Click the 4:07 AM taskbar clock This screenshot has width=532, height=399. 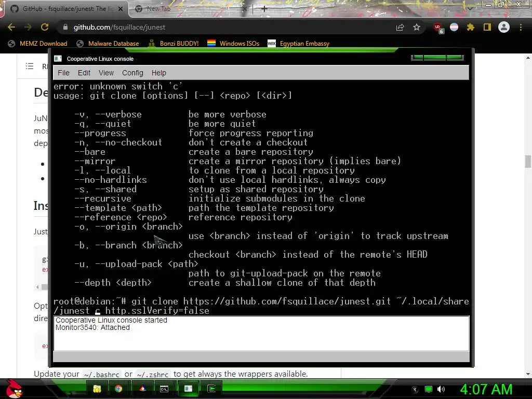click(x=486, y=389)
